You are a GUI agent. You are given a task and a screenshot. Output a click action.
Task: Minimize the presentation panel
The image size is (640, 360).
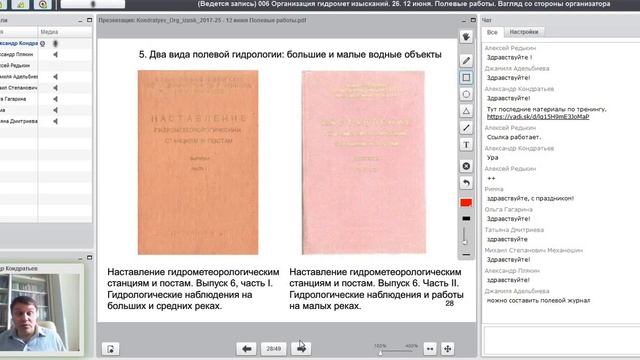pos(464,20)
